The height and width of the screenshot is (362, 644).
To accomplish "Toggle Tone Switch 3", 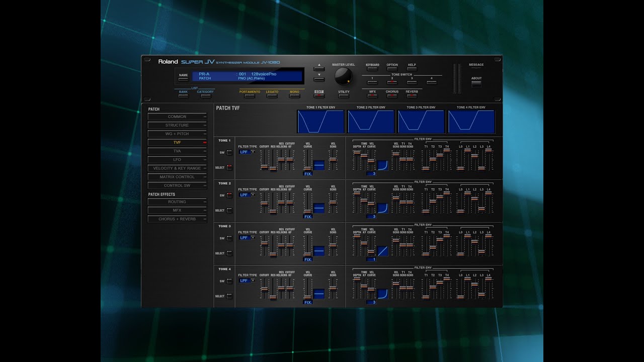I will point(412,82).
